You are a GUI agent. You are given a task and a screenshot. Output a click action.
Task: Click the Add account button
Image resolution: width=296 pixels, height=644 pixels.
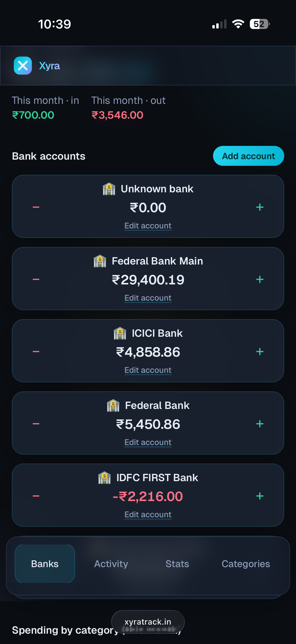click(249, 156)
